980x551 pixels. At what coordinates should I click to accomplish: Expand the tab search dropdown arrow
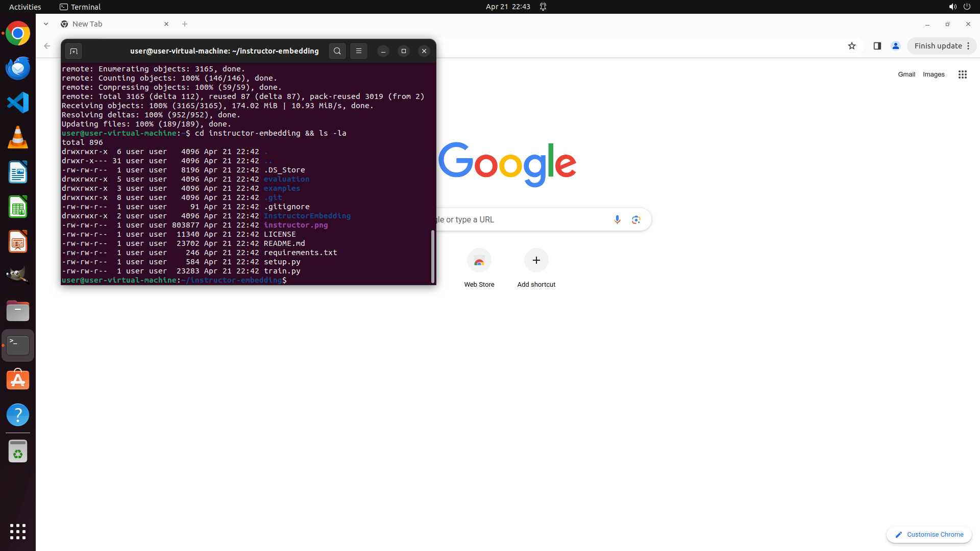(46, 24)
